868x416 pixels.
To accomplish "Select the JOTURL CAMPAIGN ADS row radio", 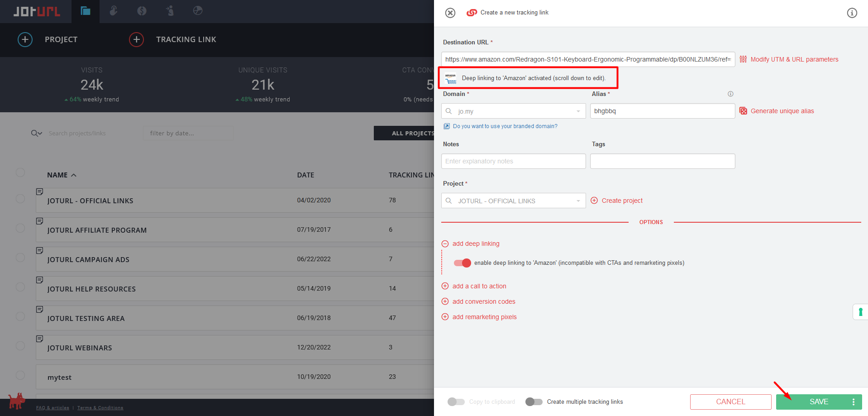I will 20,258.
